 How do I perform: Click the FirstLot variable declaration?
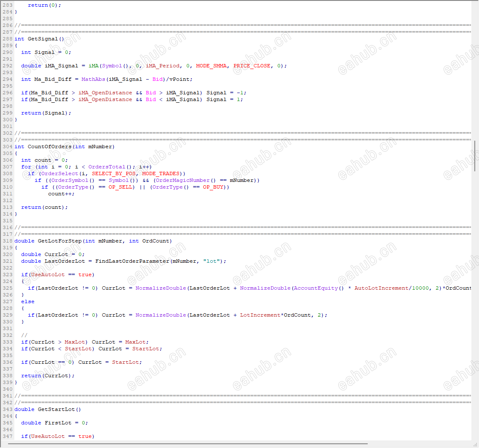click(x=54, y=423)
